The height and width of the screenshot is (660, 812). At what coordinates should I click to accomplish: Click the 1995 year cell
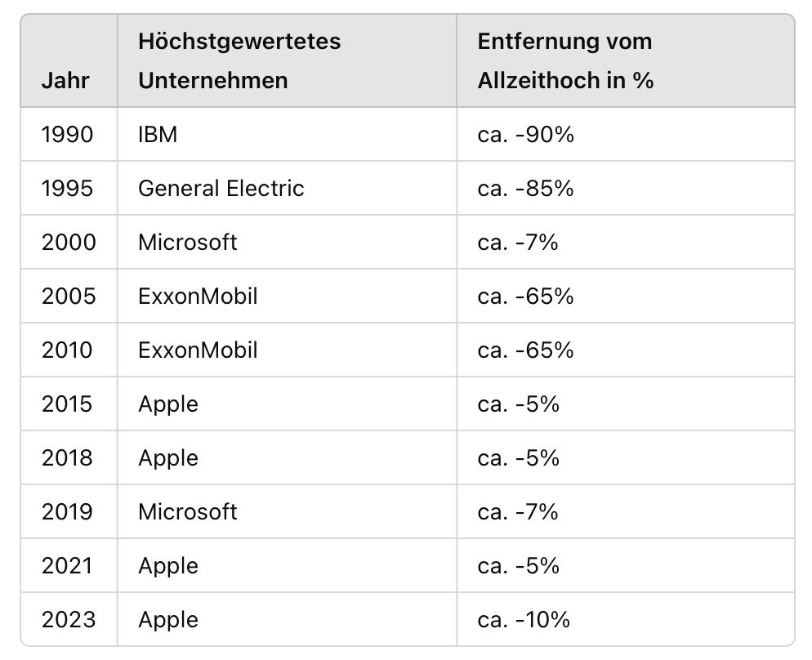click(x=68, y=188)
